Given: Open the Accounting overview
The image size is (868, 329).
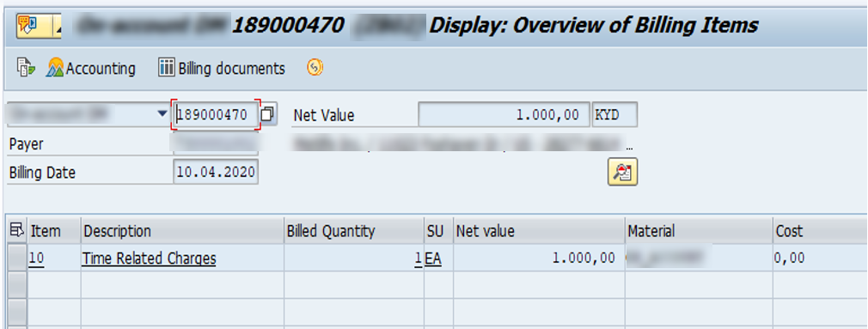Looking at the screenshot, I should tap(91, 69).
